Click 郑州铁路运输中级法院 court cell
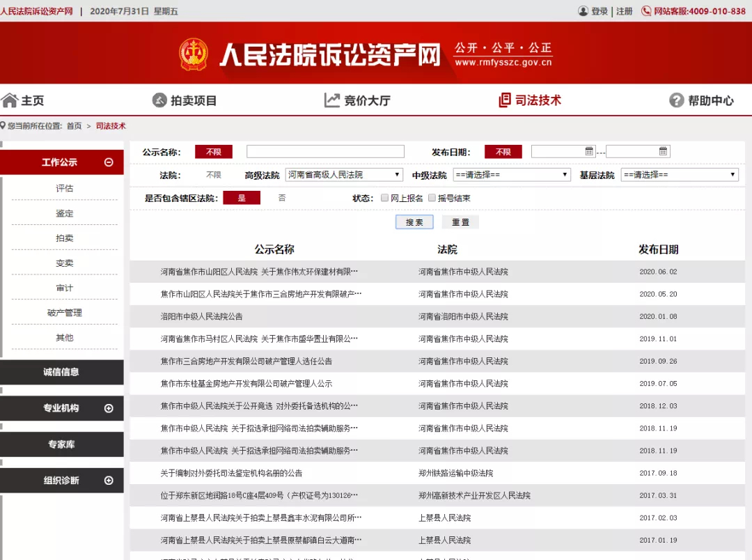Image resolution: width=752 pixels, height=560 pixels. coord(455,473)
